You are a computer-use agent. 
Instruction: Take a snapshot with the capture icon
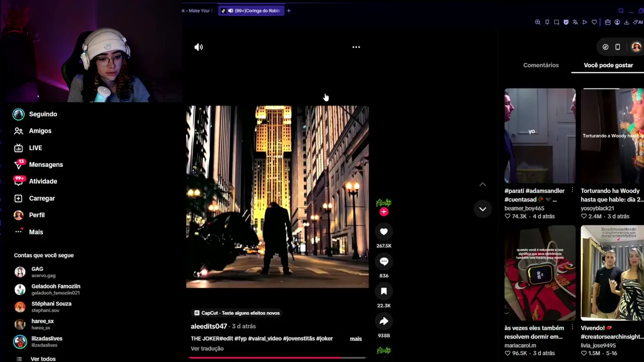(x=556, y=22)
